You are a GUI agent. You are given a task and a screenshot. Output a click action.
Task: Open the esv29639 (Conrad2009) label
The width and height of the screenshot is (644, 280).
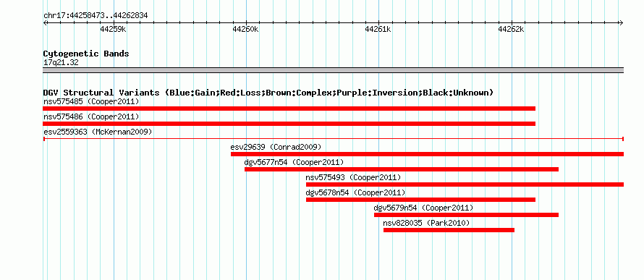276,147
